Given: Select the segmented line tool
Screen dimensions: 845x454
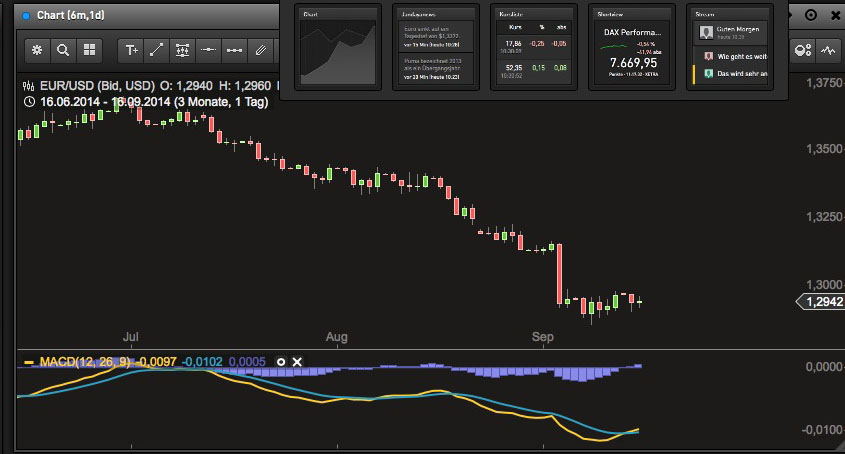Looking at the screenshot, I should pyautogui.click(x=234, y=51).
